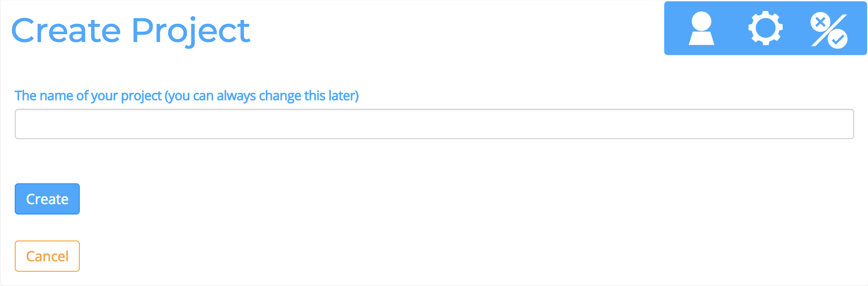Abort project creation with Cancel

pos(47,256)
